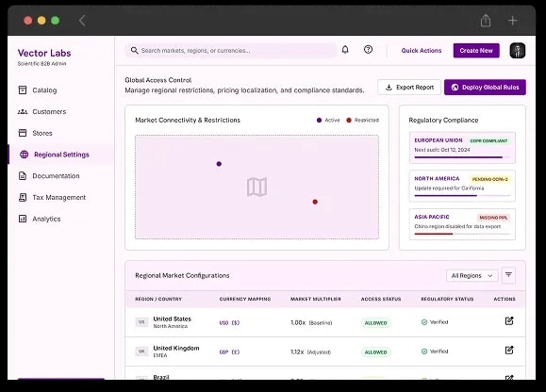Screen dimensions: 546x392
Task: Click the United States row name
Action: click(172, 318)
